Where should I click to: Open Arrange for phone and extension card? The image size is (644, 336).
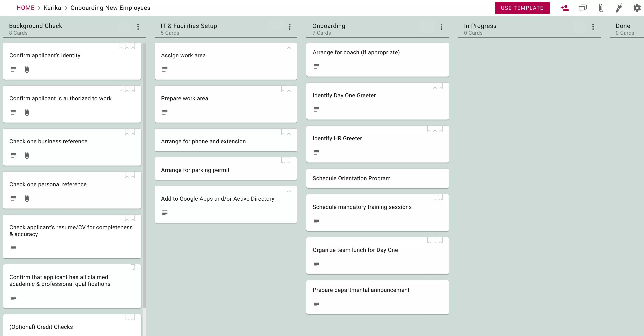click(226, 140)
